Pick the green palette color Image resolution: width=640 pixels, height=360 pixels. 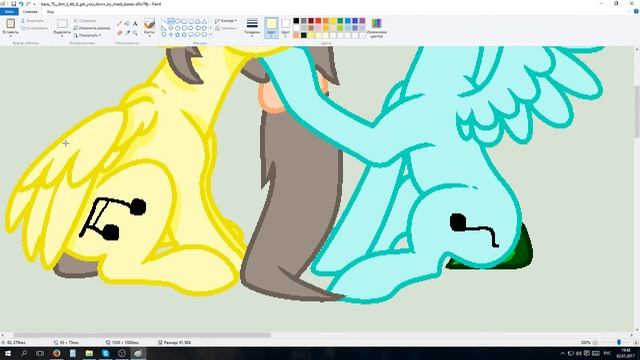[x=340, y=21]
